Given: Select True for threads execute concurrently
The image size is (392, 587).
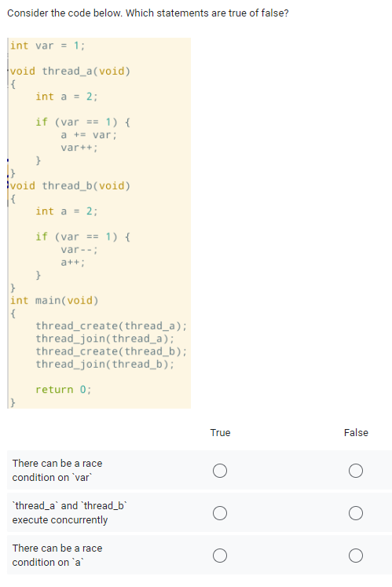Looking at the screenshot, I should click(220, 513).
